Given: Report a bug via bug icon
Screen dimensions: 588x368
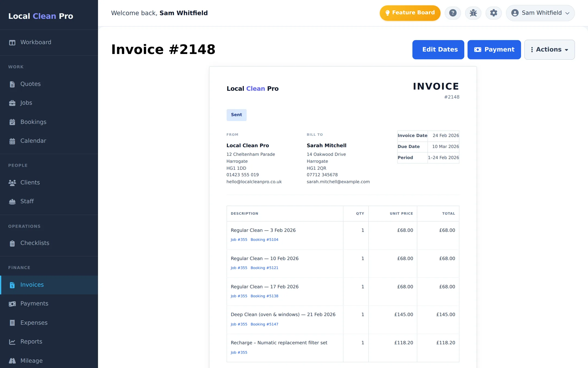Looking at the screenshot, I should 473,13.
